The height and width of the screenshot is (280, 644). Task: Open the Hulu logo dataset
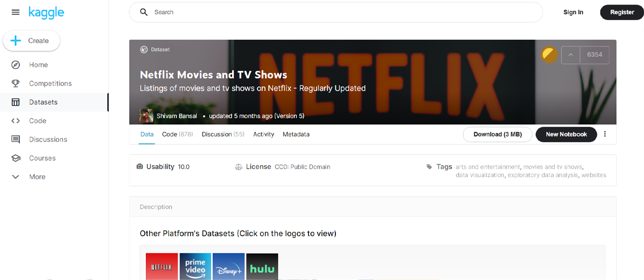(x=262, y=266)
